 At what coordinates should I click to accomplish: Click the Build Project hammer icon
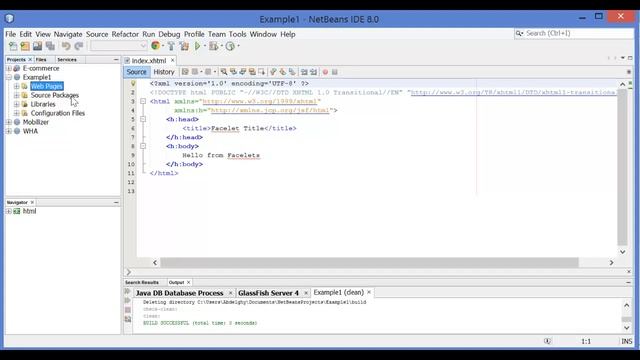click(x=171, y=46)
